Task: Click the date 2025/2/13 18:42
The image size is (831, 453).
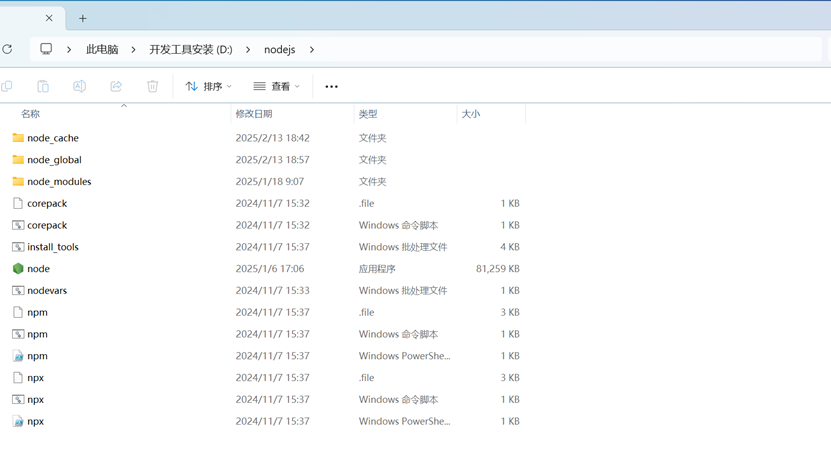Action: 272,138
